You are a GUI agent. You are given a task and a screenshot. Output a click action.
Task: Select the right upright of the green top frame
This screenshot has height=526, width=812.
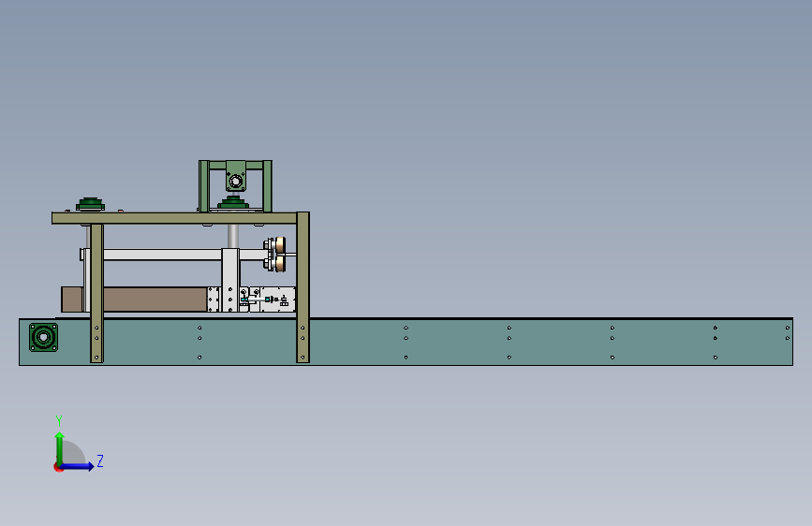(267, 186)
